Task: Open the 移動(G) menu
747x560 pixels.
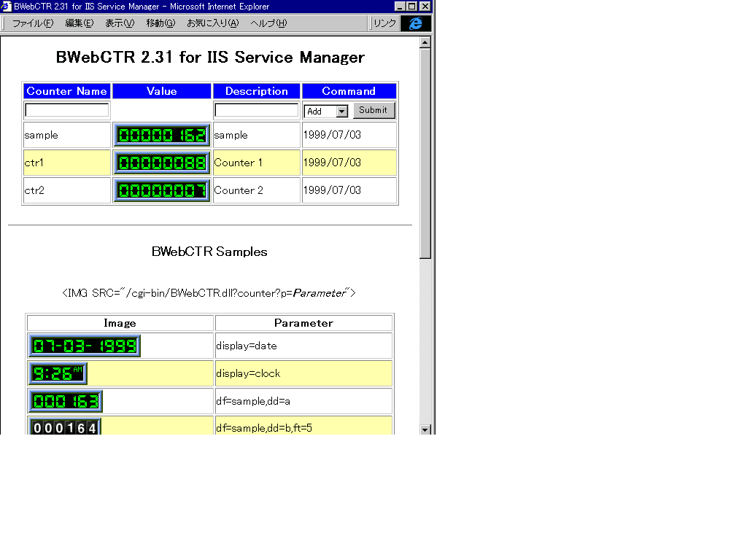Action: [x=160, y=23]
